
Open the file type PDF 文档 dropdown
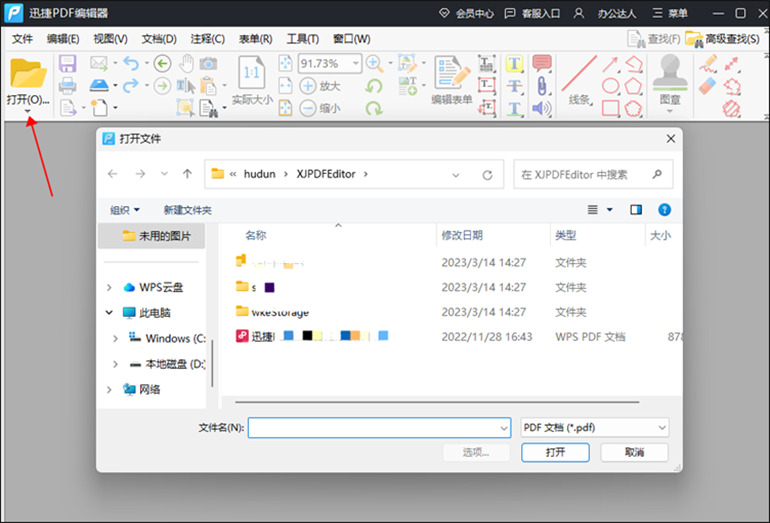(662, 428)
